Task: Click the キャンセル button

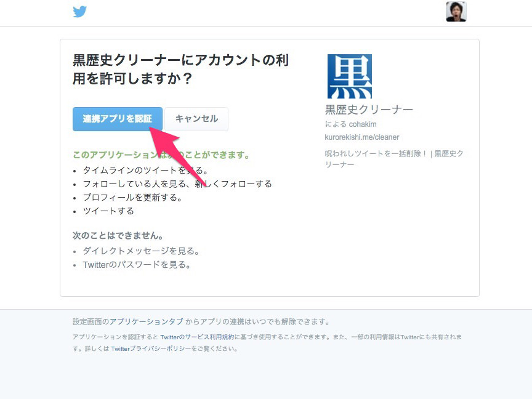Action: point(196,119)
